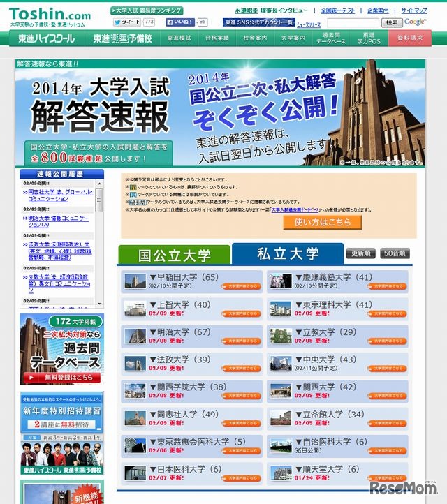Expand 明治大学 (67) listing
This screenshot has width=447, height=504.
(x=180, y=332)
